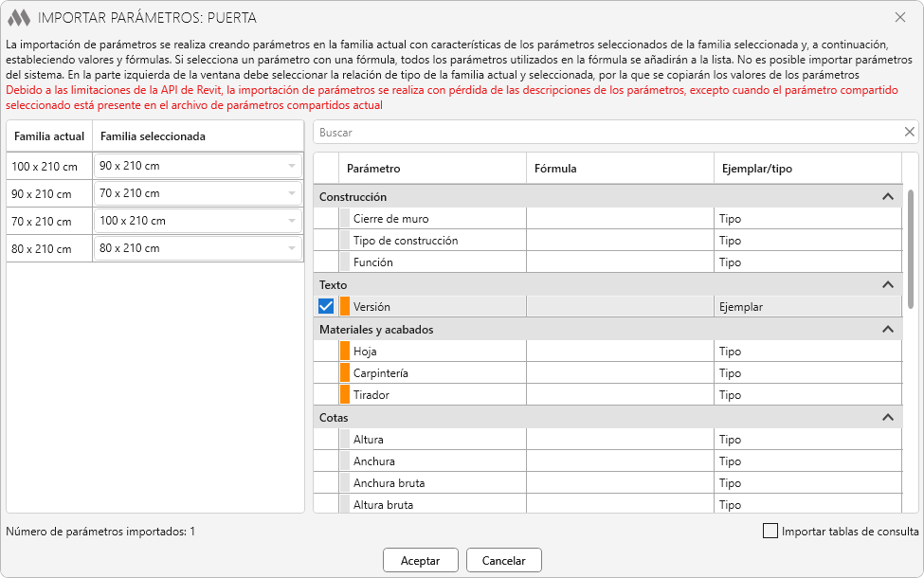The height and width of the screenshot is (578, 924).
Task: Click the Ejemplar/tipo column header
Action: point(806,169)
